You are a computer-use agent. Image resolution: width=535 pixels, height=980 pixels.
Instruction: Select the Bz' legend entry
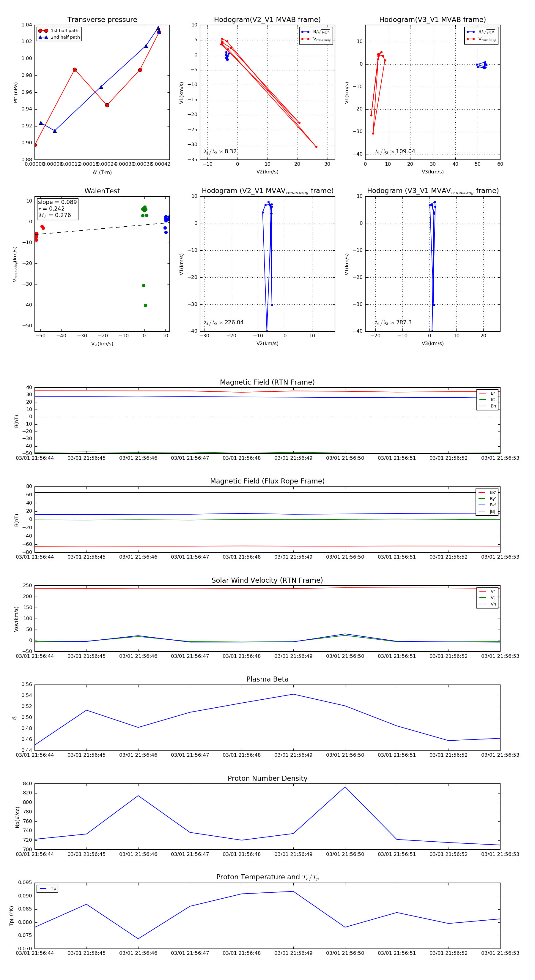click(487, 505)
